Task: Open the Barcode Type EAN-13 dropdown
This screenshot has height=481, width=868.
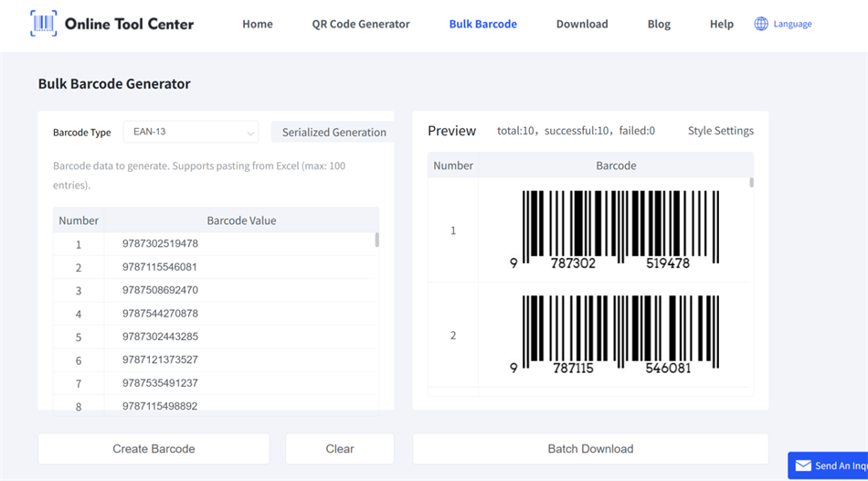Action: click(x=190, y=132)
